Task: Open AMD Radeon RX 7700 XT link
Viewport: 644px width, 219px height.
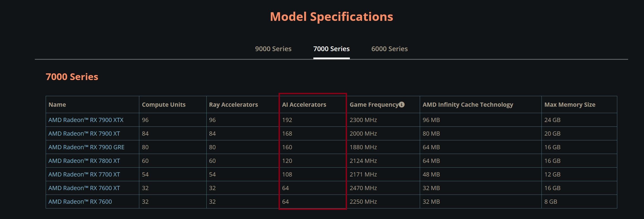Action: (x=84, y=174)
